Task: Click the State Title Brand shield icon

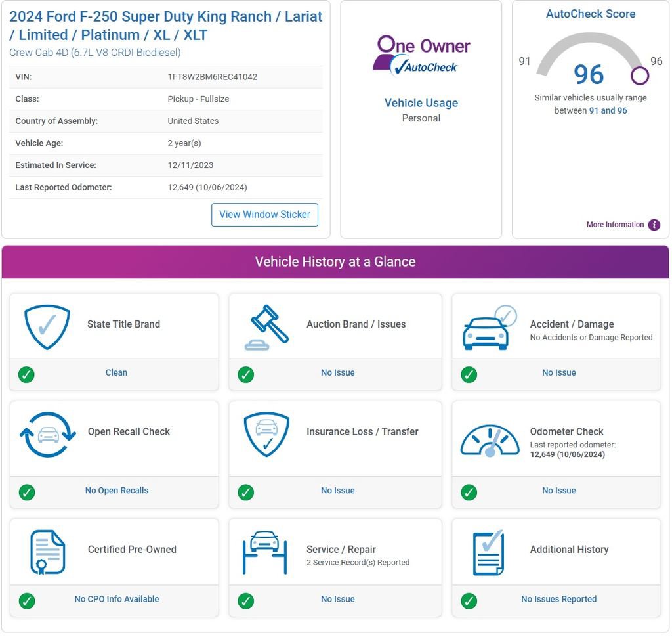Action: tap(47, 327)
